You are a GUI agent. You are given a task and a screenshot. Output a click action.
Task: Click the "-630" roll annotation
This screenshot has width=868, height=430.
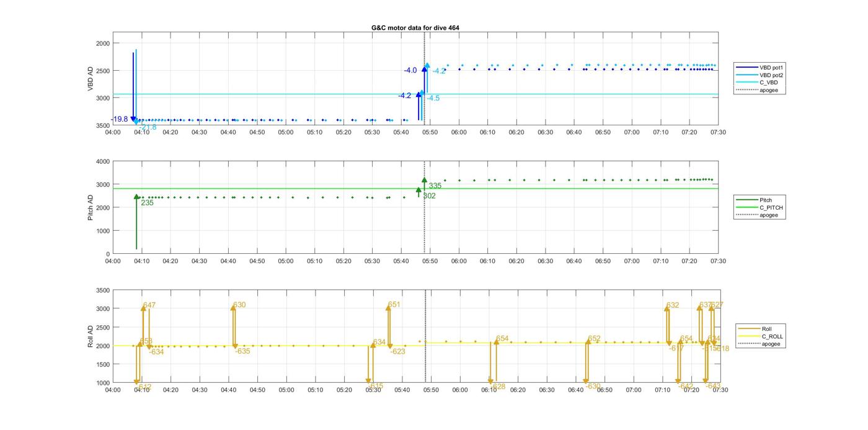click(593, 386)
